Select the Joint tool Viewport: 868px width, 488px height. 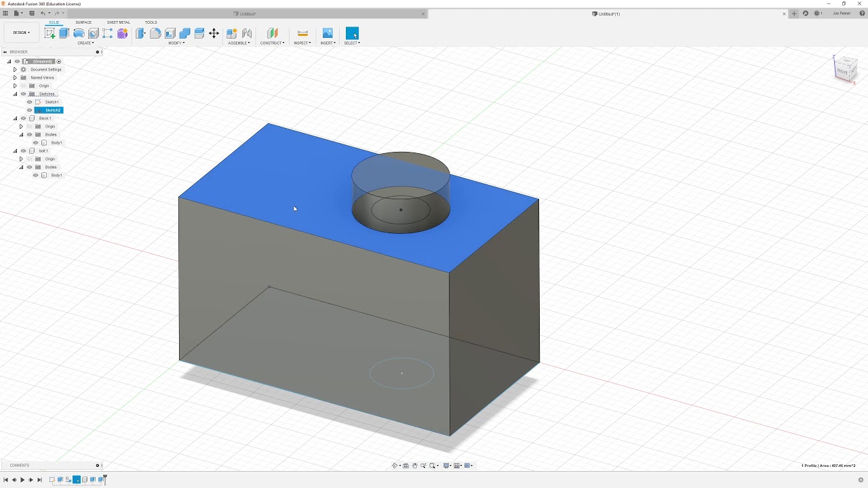(x=247, y=33)
